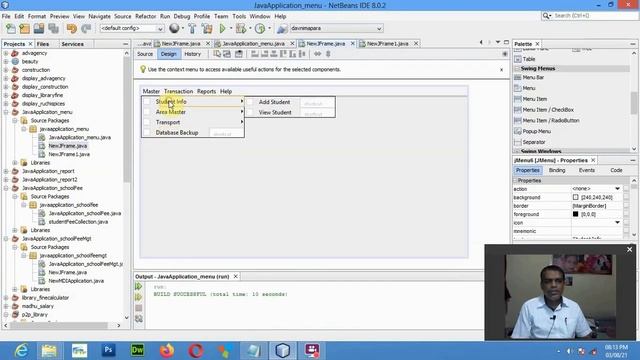Screen dimensions: 640x360
Task: Open Firefox from the taskbar
Action: [167, 351]
